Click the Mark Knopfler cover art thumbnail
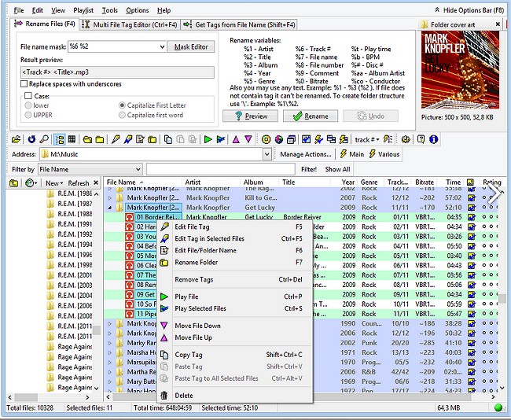This screenshot has width=511, height=420. (461, 72)
